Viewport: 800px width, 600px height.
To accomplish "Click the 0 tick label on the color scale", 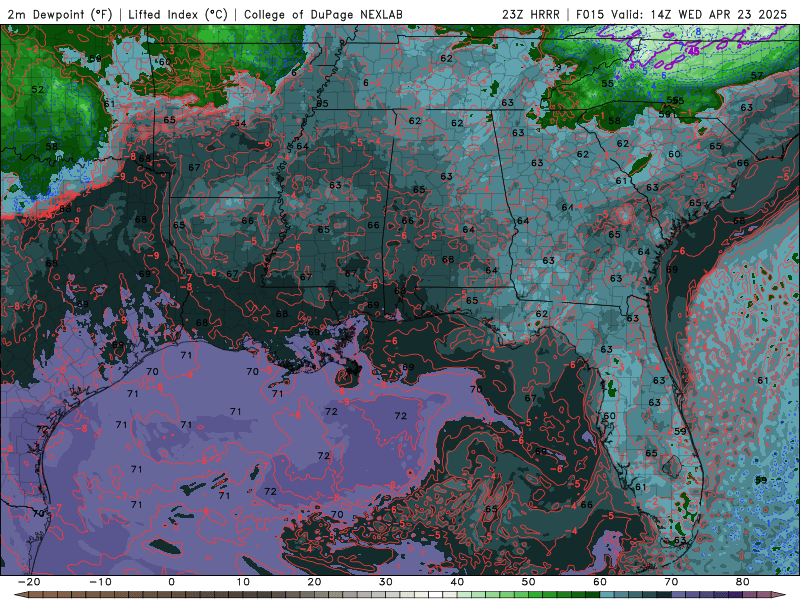I will [171, 582].
